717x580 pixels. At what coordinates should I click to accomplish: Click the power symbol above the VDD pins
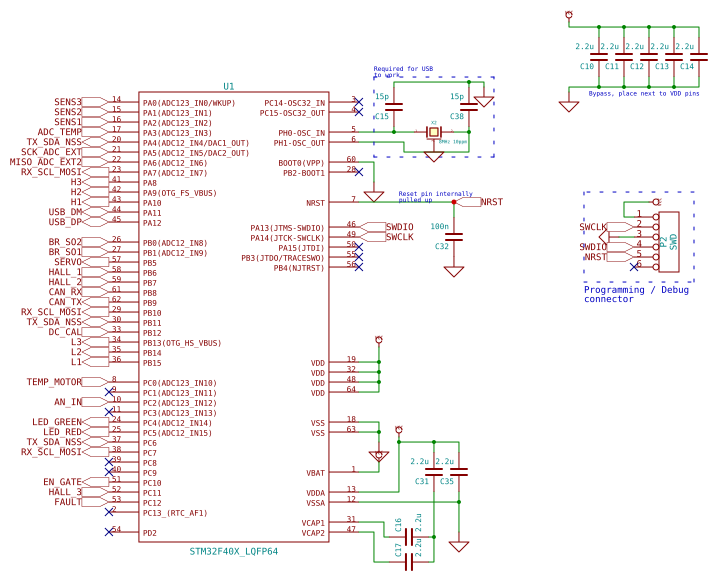379,340
